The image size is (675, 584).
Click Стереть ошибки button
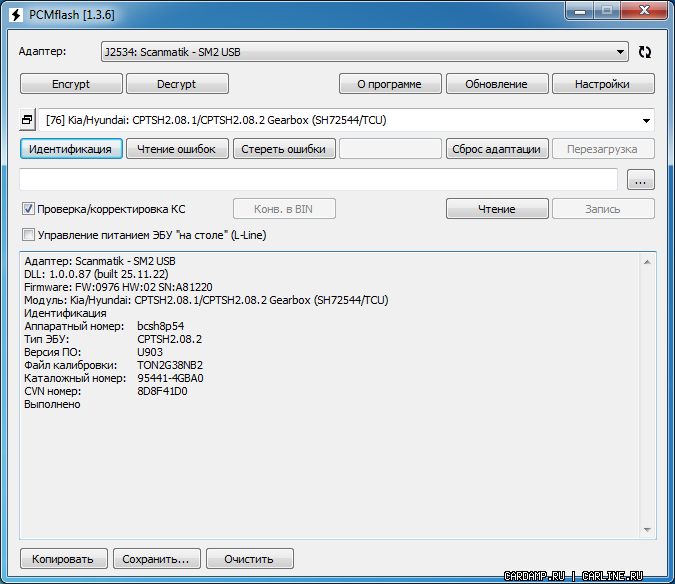pos(284,149)
